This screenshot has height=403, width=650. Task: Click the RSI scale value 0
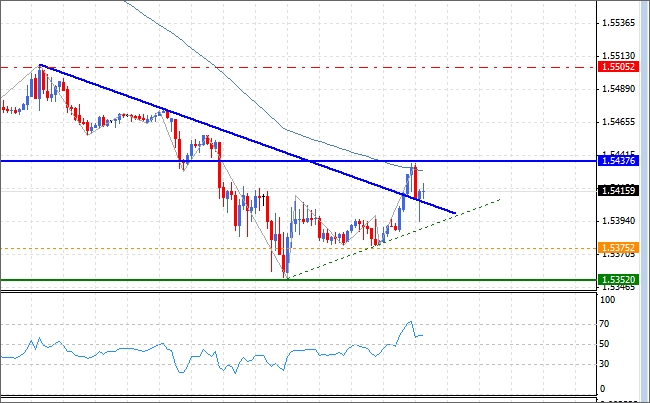click(602, 389)
